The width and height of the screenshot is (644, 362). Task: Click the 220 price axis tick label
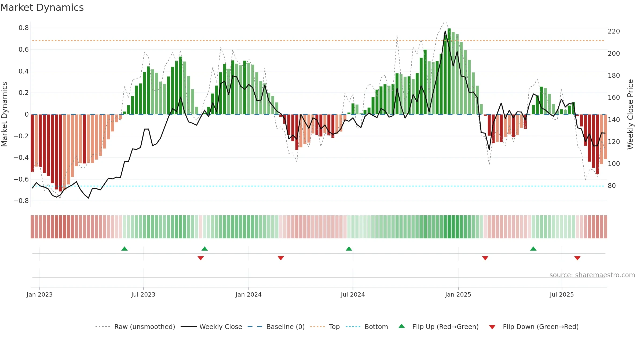(x=614, y=31)
